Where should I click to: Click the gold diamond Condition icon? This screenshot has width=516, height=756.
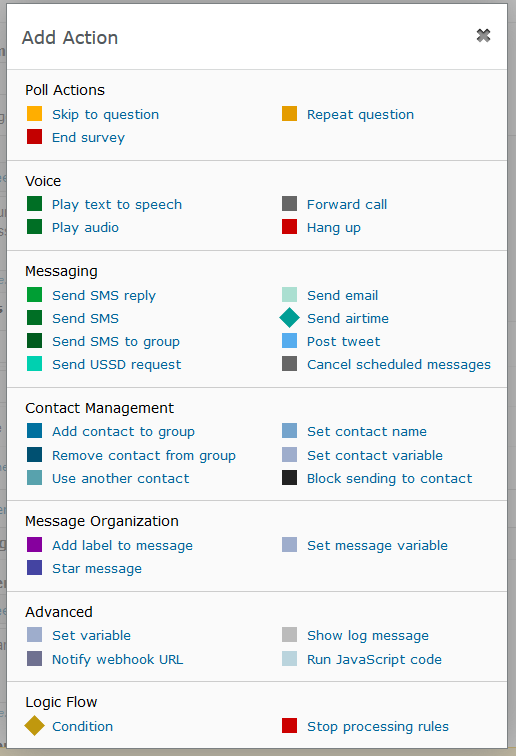(x=34, y=726)
